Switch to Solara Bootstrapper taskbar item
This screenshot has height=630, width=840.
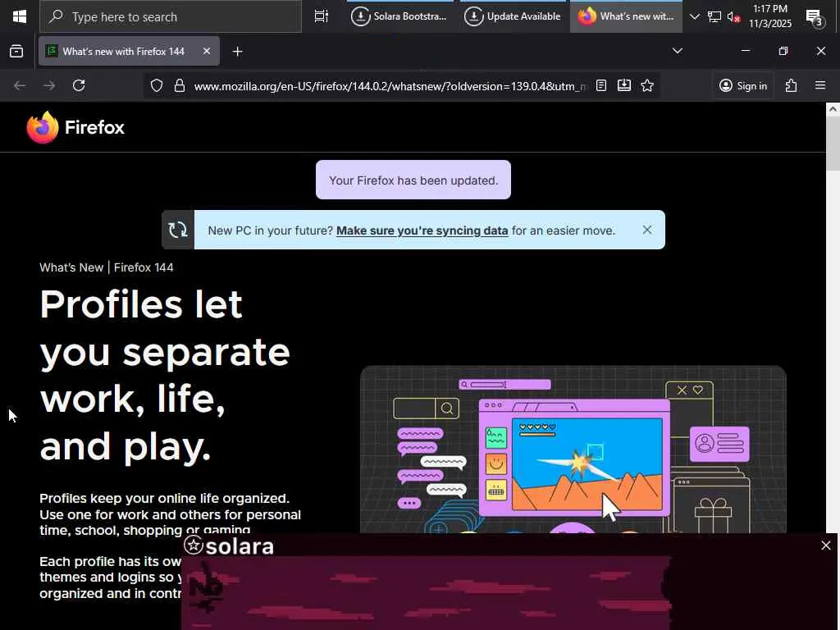tap(399, 16)
